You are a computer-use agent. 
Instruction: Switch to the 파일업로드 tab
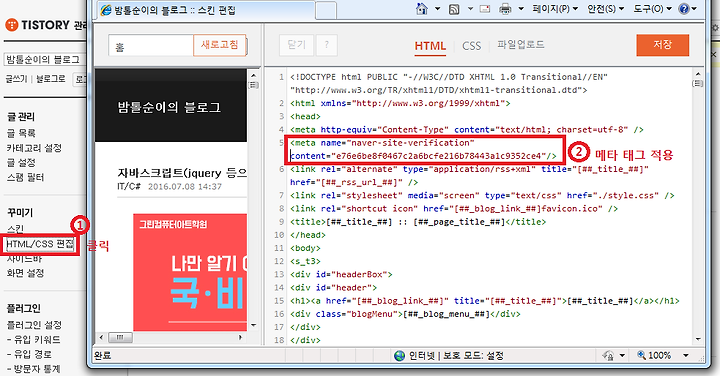(521, 45)
